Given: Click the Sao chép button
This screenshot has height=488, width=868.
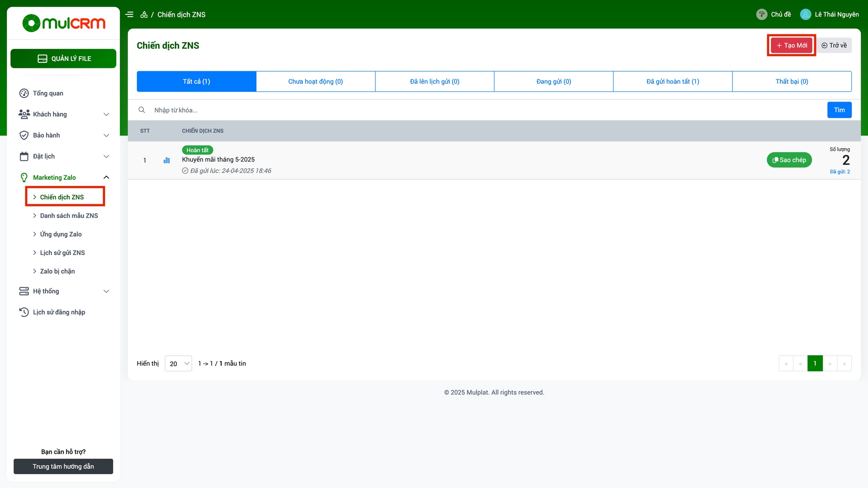Looking at the screenshot, I should point(789,160).
